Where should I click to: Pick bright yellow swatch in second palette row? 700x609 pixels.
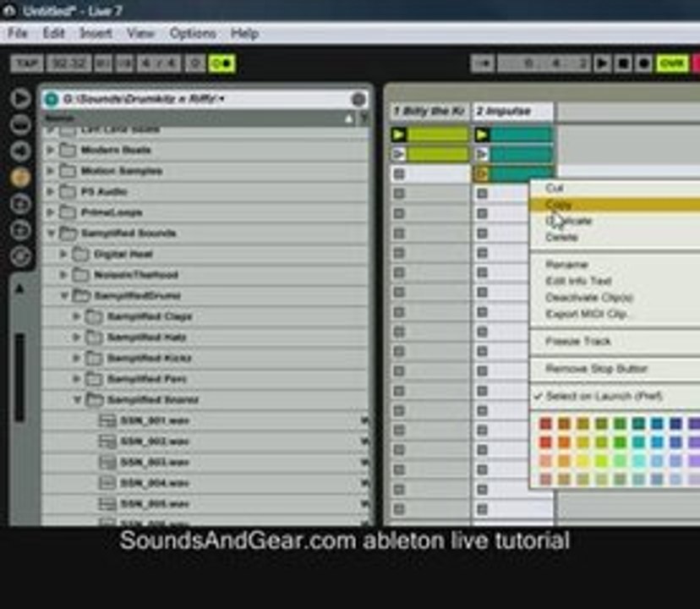tap(582, 442)
